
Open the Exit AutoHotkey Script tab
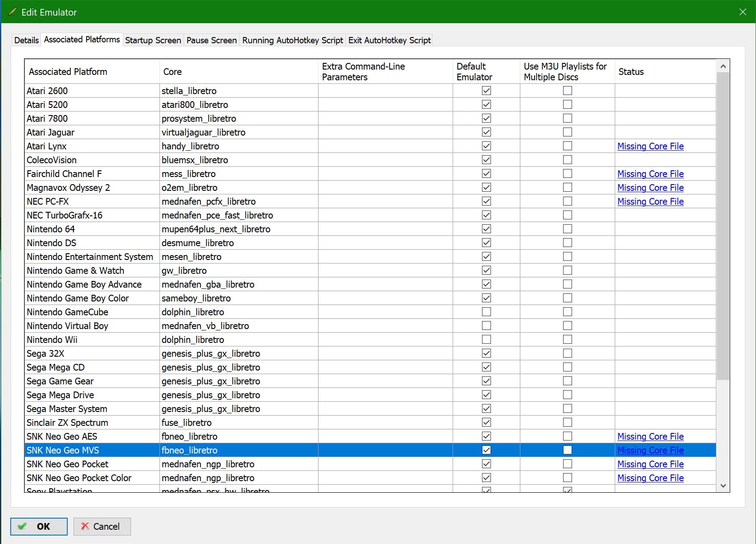click(x=389, y=40)
